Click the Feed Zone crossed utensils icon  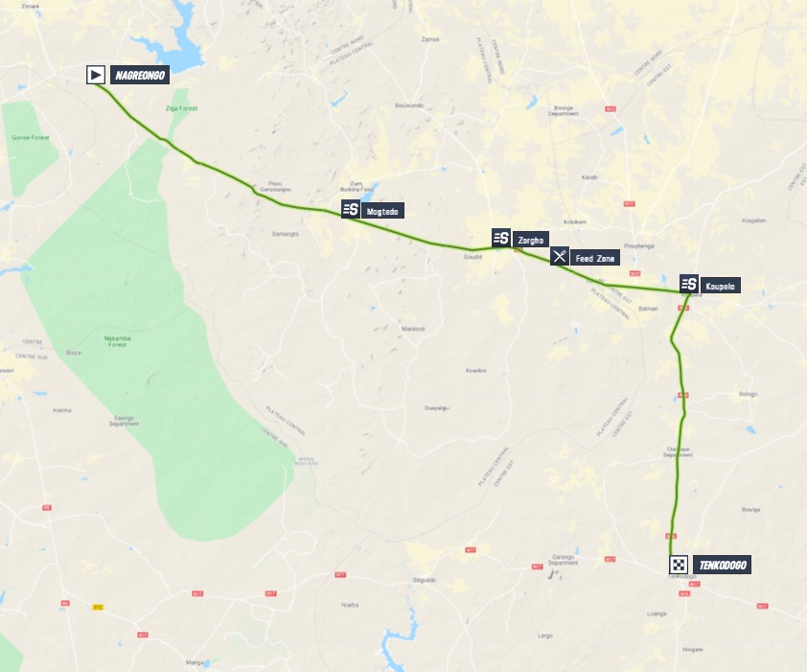pyautogui.click(x=560, y=256)
